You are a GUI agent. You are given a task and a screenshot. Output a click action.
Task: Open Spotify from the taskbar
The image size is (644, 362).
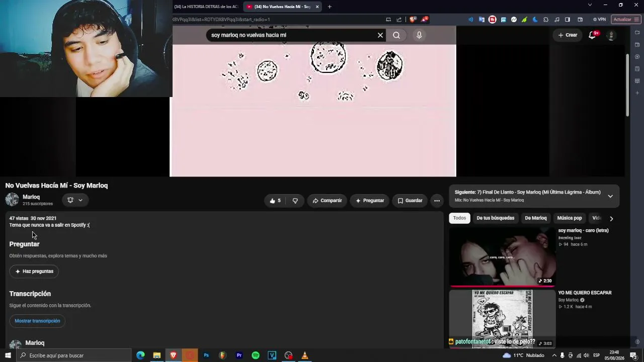pos(256,355)
